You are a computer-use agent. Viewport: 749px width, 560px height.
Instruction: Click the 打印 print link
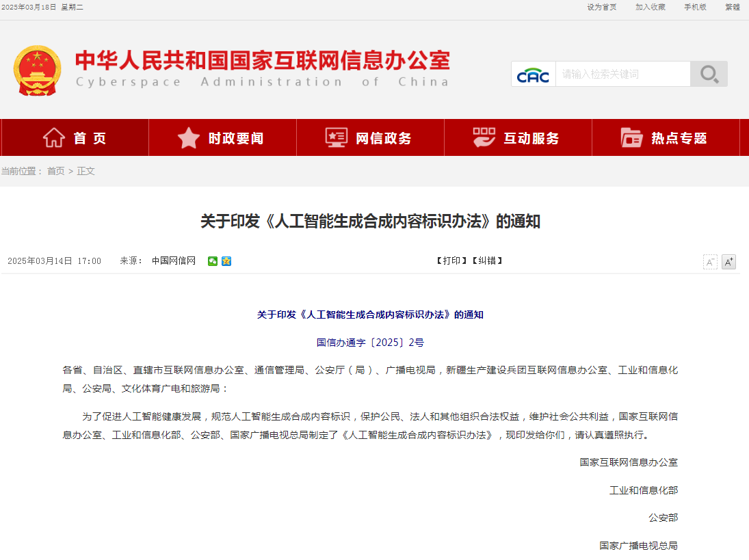pyautogui.click(x=451, y=261)
